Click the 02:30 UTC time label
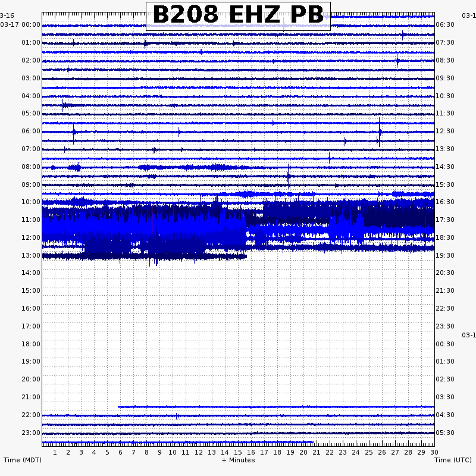This screenshot has width=476, height=476. point(445,379)
